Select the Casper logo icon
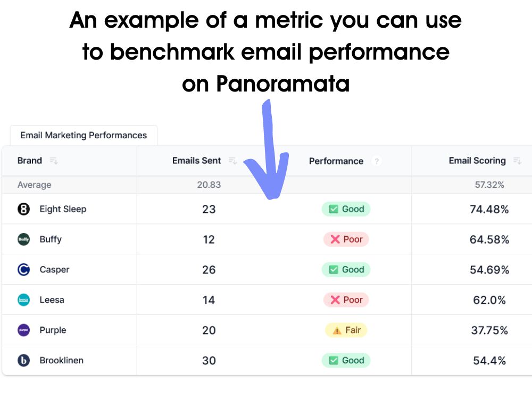The height and width of the screenshot is (399, 532). 23,269
